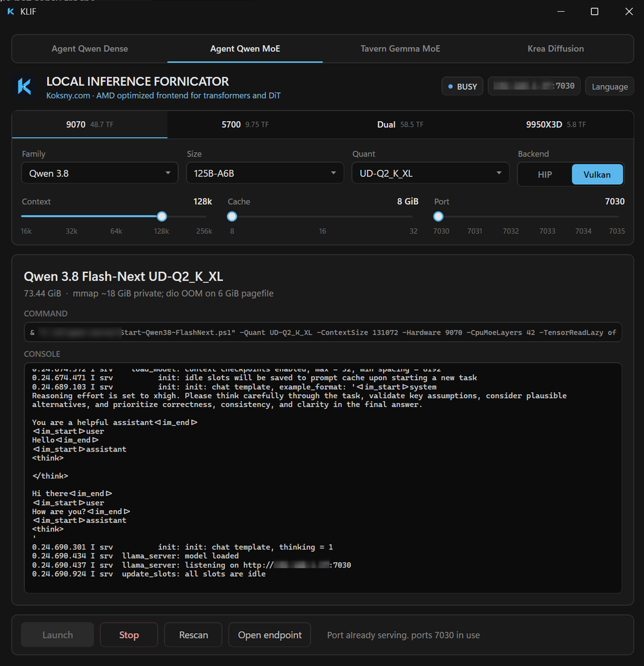Select the 9070 hardware tab
This screenshot has height=666, width=644.
click(90, 124)
